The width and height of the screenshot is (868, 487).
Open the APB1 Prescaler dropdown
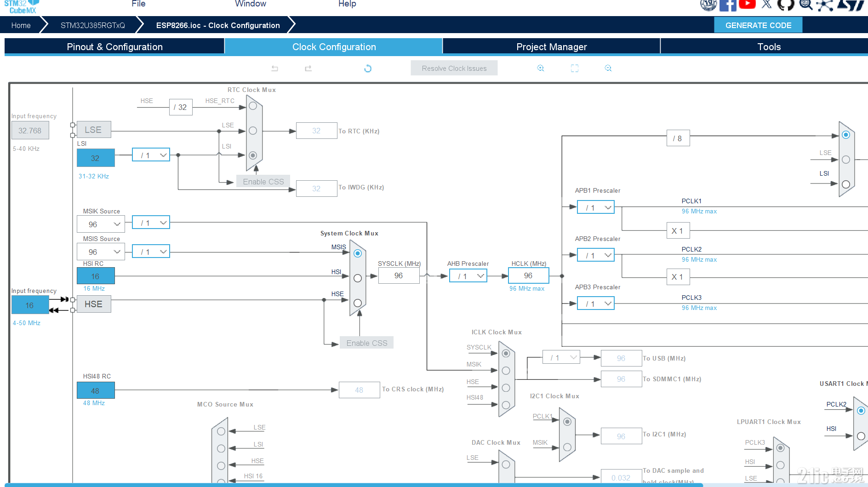[x=596, y=207]
